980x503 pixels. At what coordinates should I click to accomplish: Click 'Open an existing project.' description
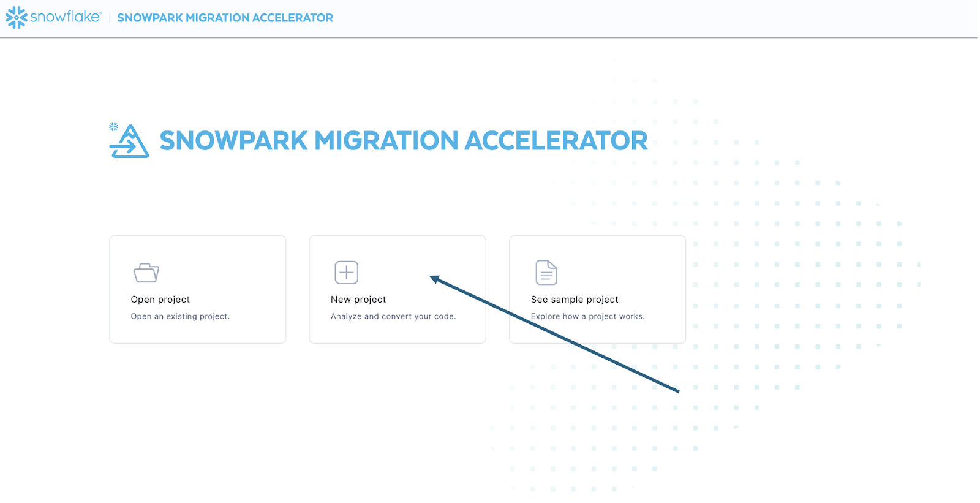pyautogui.click(x=180, y=316)
